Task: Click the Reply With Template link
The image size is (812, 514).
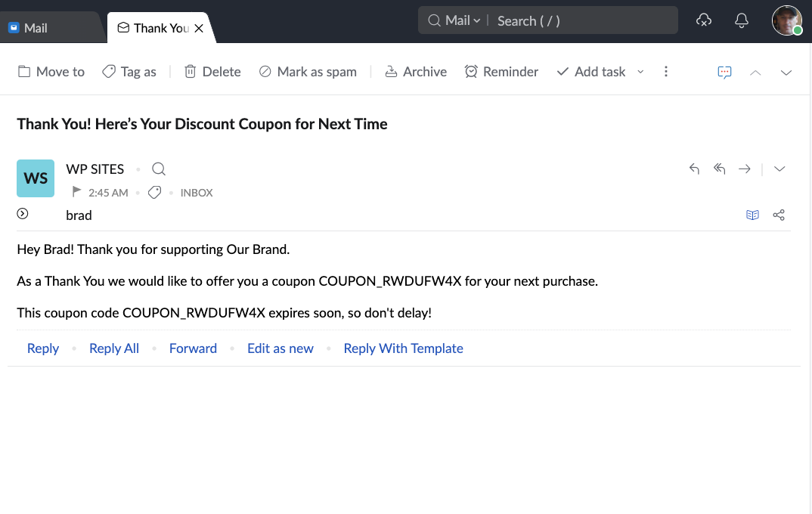Action: coord(403,348)
